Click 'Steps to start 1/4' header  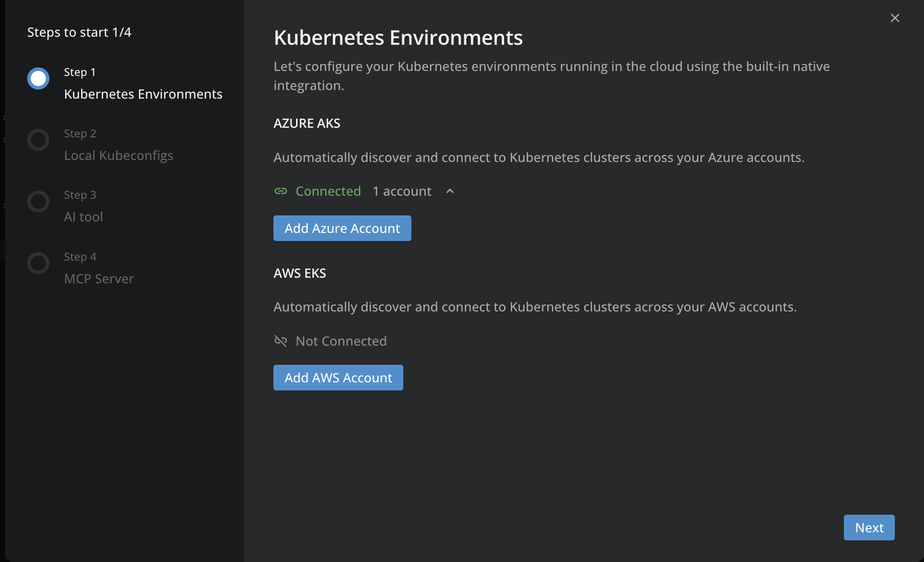tap(79, 32)
